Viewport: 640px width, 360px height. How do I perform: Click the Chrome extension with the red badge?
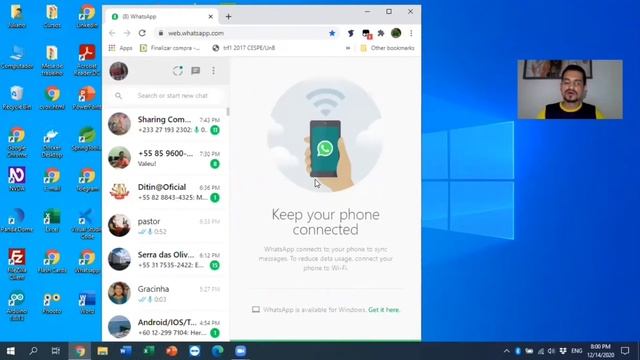(367, 34)
